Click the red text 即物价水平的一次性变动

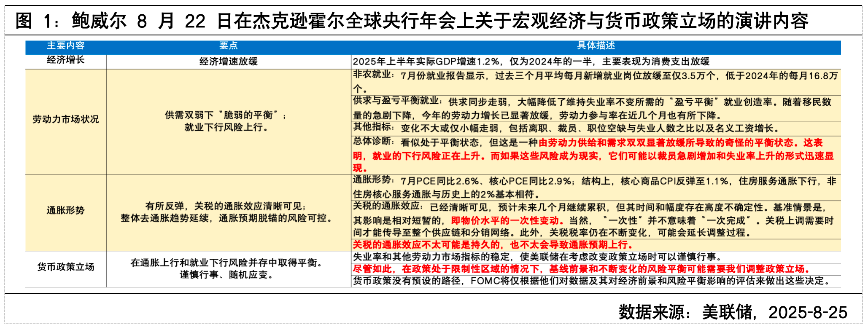point(507,220)
